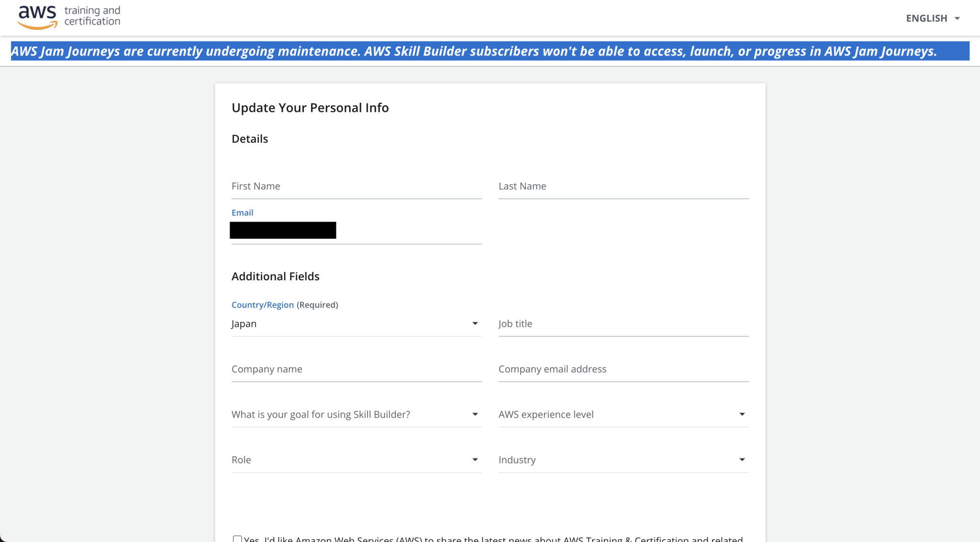This screenshot has width=980, height=542.
Task: Click the AWS experience level caret icon
Action: coord(742,414)
